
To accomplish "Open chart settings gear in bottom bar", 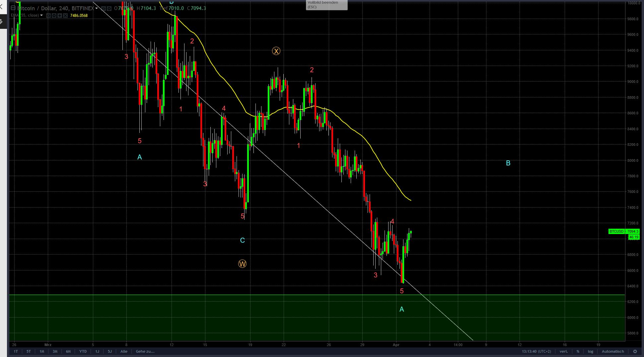I will pos(635,351).
